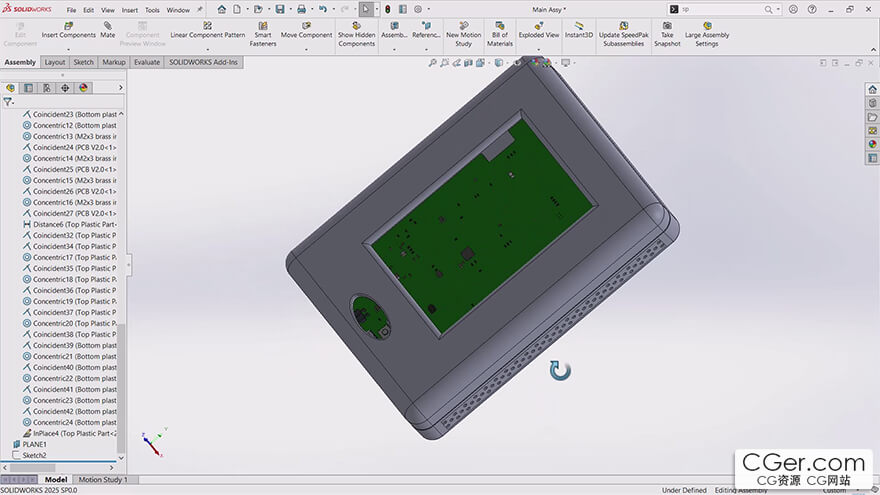Open the ConfigurationManager tab icon
Image resolution: width=880 pixels, height=495 pixels.
pyautogui.click(x=47, y=88)
